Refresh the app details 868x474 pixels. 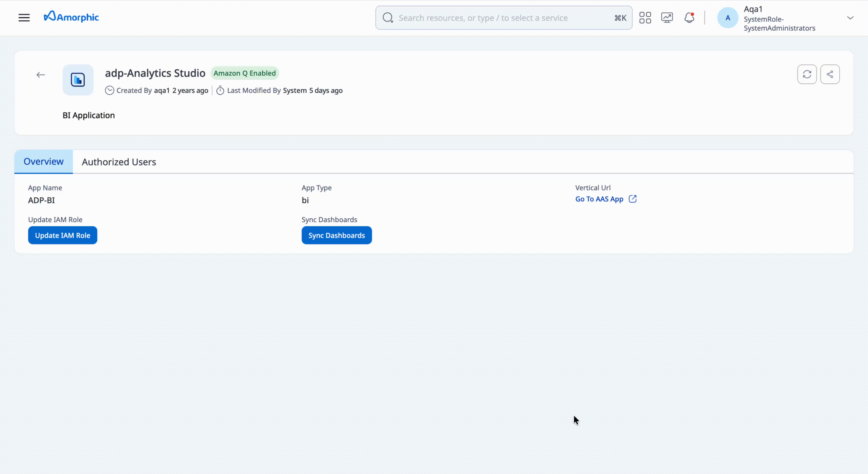coord(807,74)
